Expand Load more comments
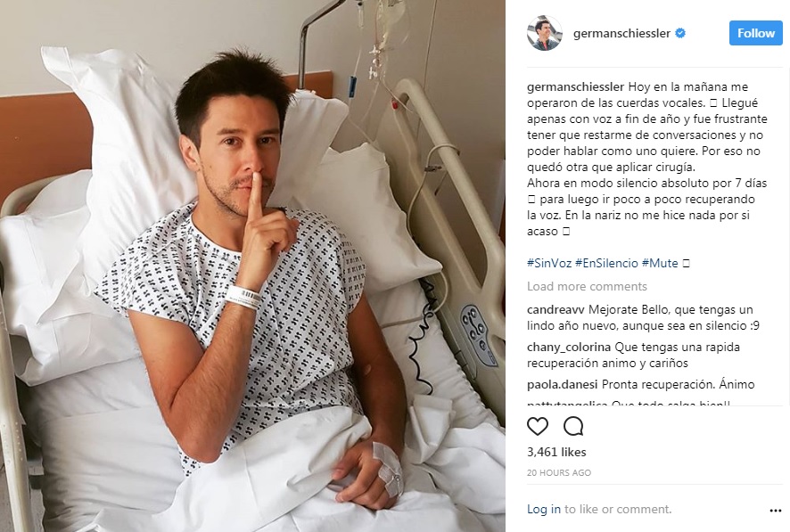 tap(587, 286)
